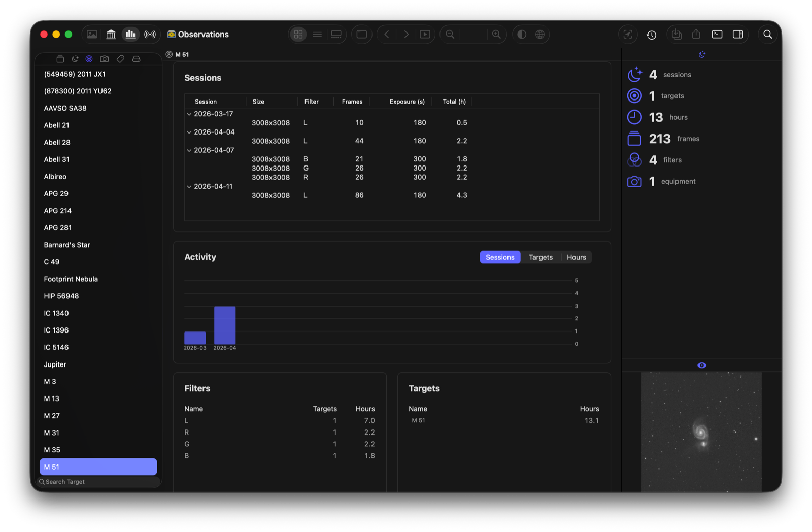
Task: Toggle the globe grid overlay icon
Action: pyautogui.click(x=540, y=35)
